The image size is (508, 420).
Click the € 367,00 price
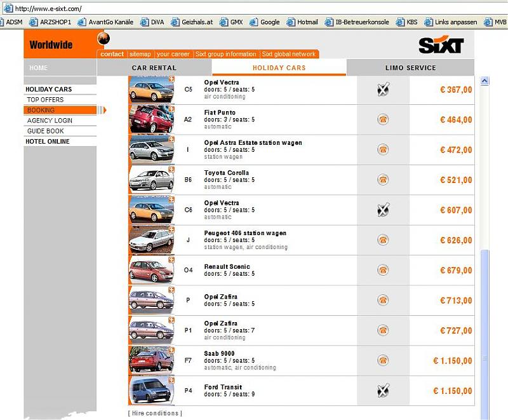point(456,90)
